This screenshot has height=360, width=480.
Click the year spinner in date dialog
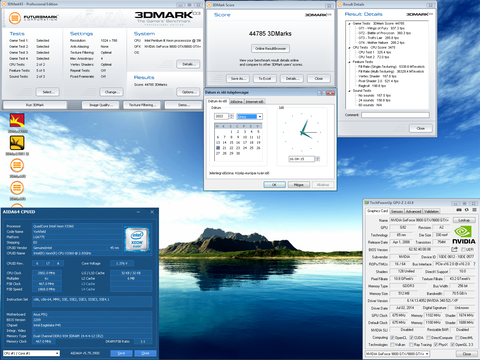(x=231, y=116)
